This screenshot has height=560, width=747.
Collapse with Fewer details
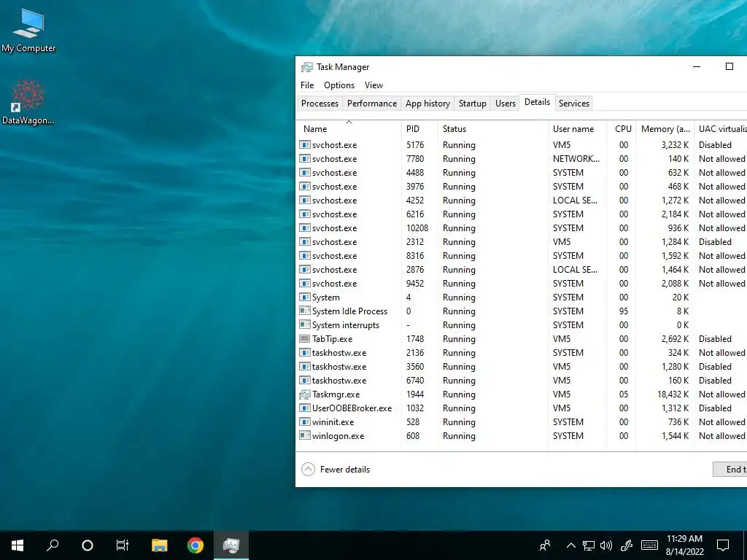pyautogui.click(x=336, y=470)
